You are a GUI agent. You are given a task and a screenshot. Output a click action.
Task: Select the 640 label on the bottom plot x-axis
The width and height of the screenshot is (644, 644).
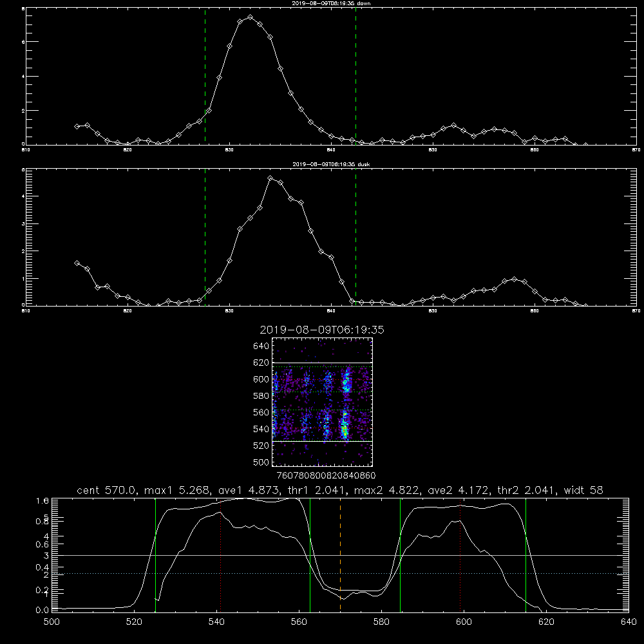(629, 622)
